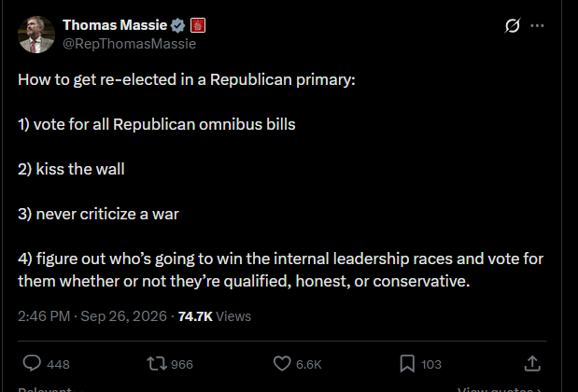Viewport: 578px width, 392px height.
Task: Click the tweet text about omnibus bills
Action: click(x=157, y=124)
